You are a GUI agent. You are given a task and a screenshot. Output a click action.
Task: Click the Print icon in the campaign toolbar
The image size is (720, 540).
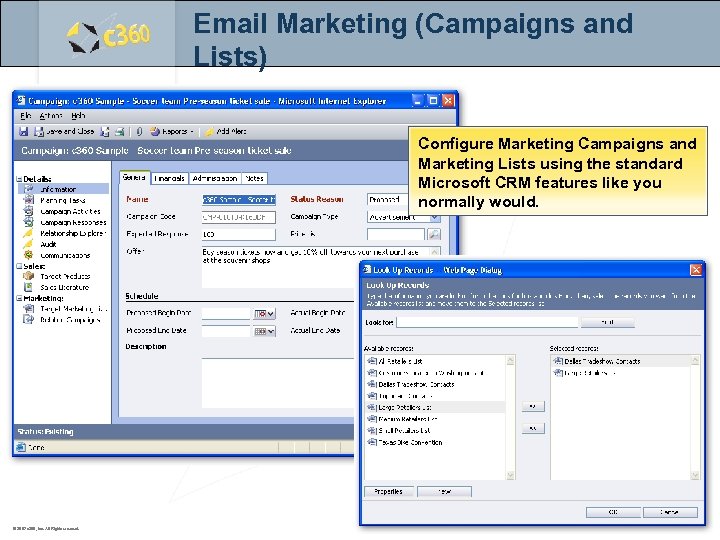119,132
